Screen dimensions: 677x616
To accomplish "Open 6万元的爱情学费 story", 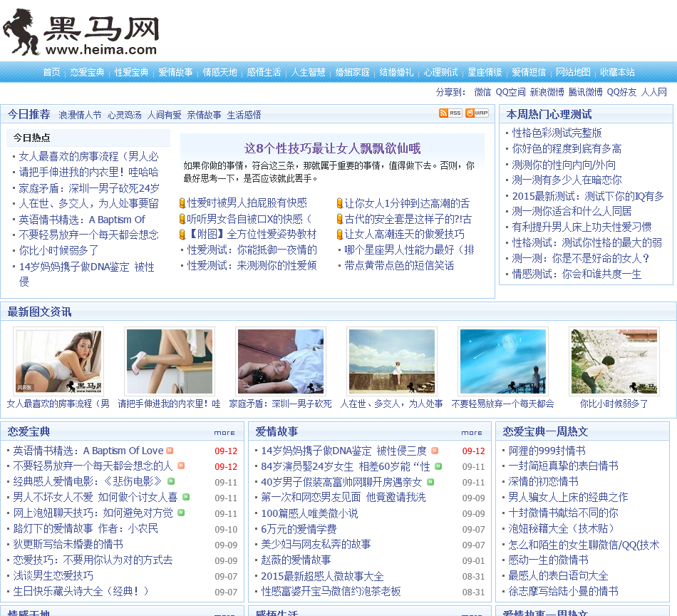I will (299, 529).
